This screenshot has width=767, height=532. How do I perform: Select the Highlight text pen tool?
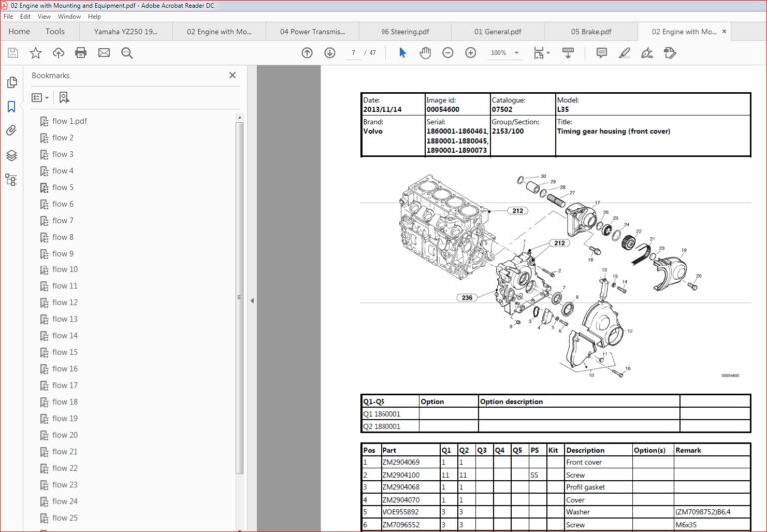[x=624, y=53]
